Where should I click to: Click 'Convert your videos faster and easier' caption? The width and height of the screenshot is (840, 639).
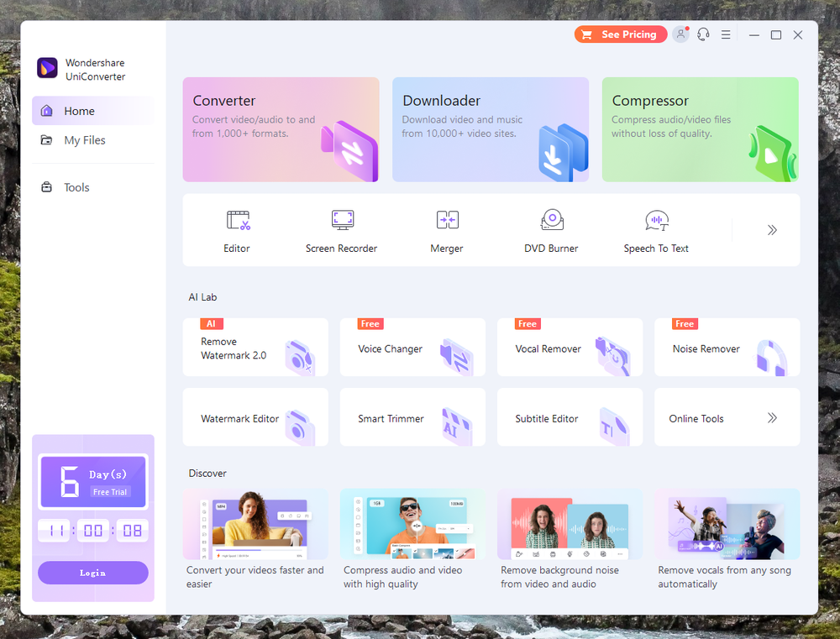click(x=255, y=577)
